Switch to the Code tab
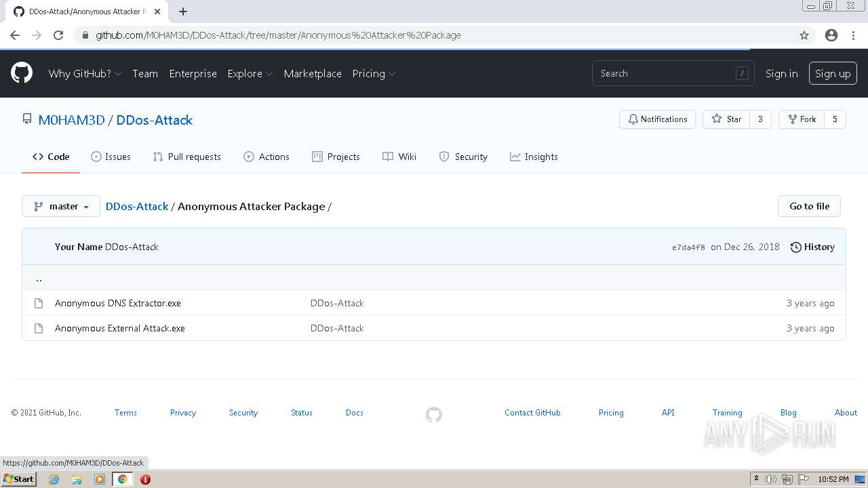Screen dimensions: 868x488 click(x=51, y=157)
